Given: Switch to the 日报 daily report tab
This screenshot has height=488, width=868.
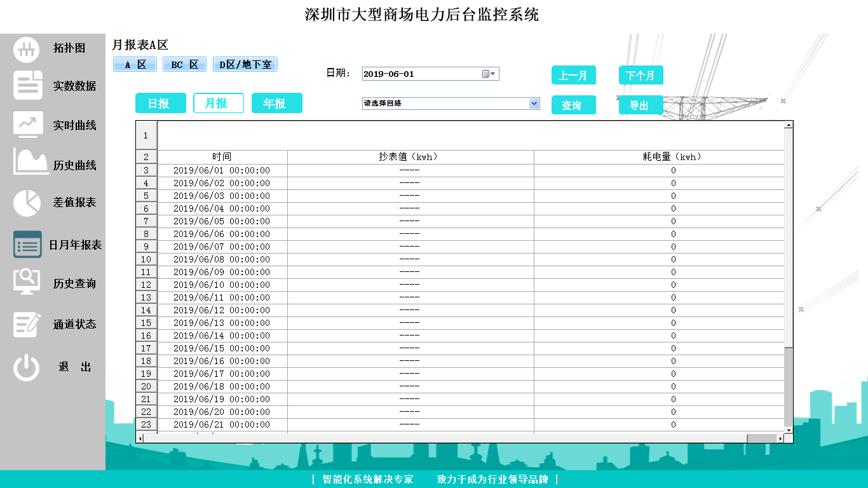Looking at the screenshot, I should click(161, 103).
